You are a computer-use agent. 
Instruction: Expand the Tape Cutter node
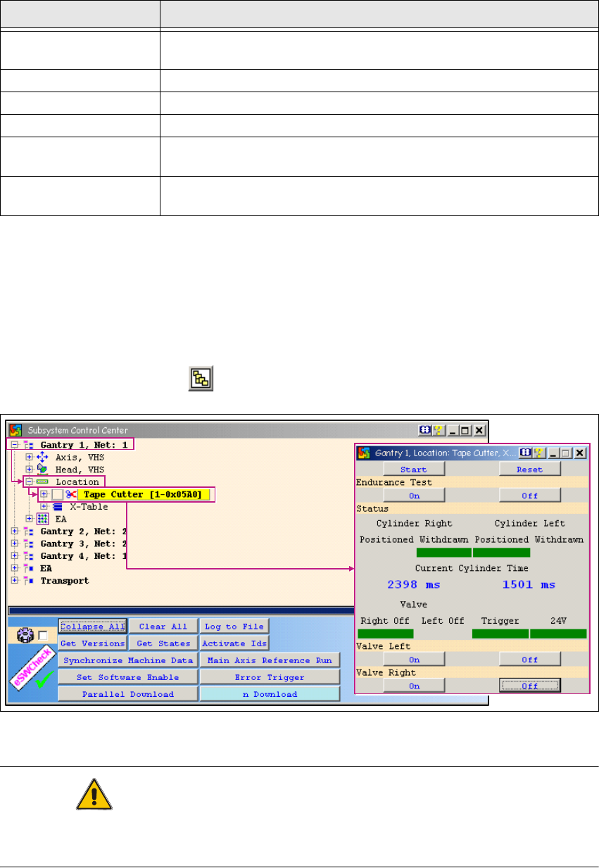point(44,495)
